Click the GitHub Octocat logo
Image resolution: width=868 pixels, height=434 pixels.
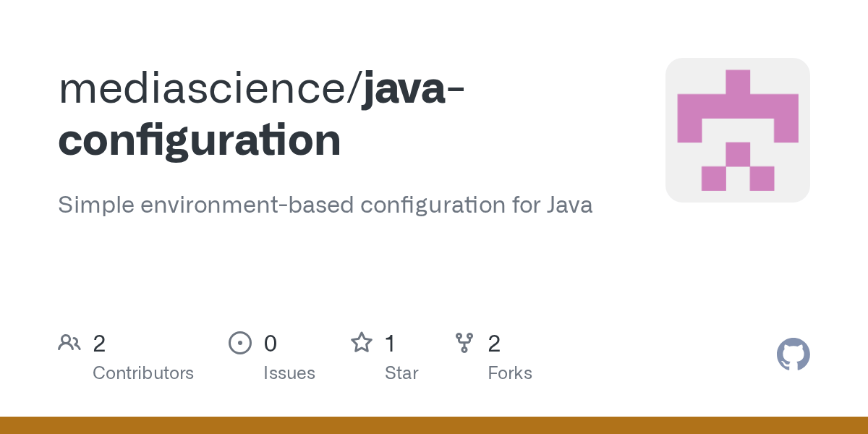point(793,354)
